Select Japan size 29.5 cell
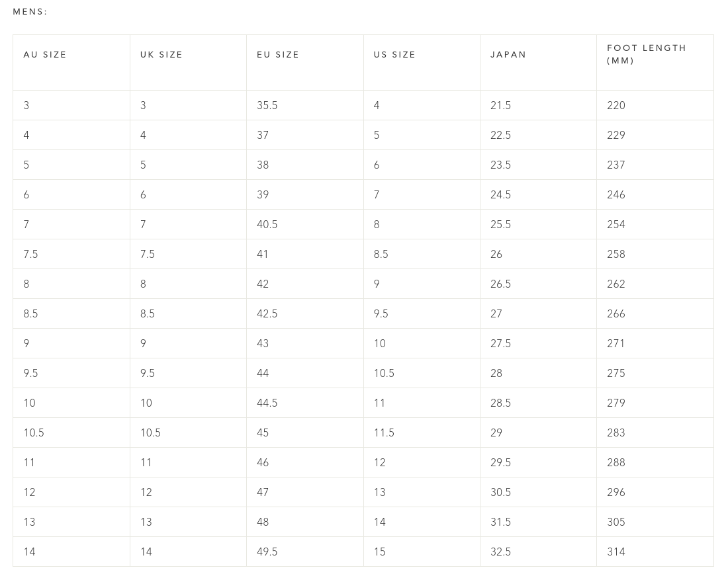The width and height of the screenshot is (728, 578). (500, 462)
